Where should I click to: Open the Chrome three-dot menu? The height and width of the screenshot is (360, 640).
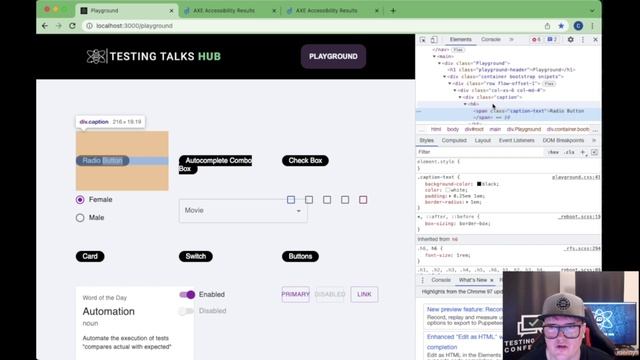point(592,26)
